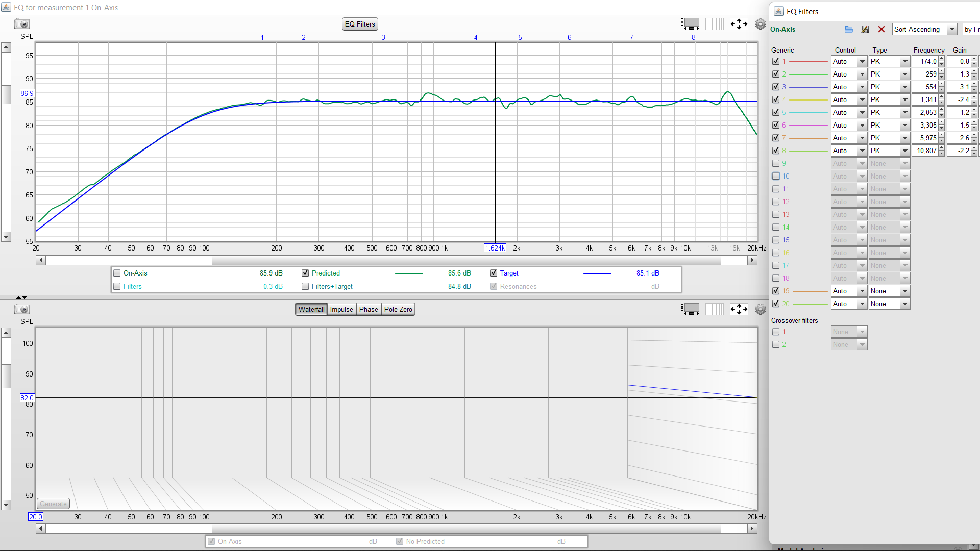Click the sort-by button next to Sort Ascending
The height and width of the screenshot is (551, 980).
[x=971, y=29]
